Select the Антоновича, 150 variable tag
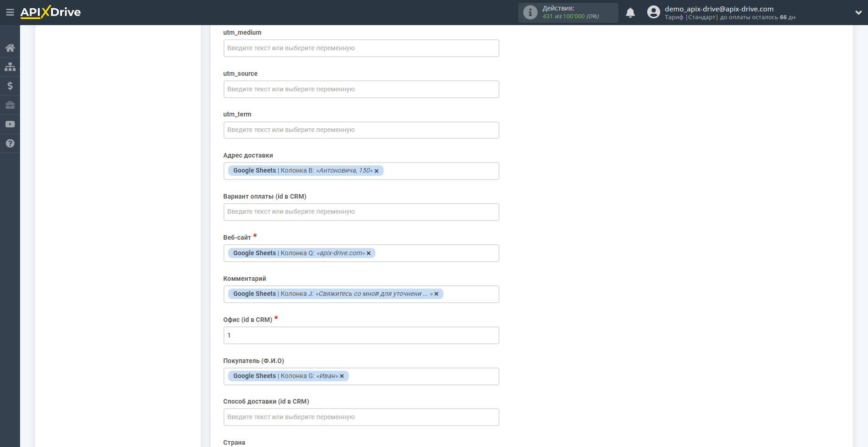The image size is (868, 447). tap(306, 171)
